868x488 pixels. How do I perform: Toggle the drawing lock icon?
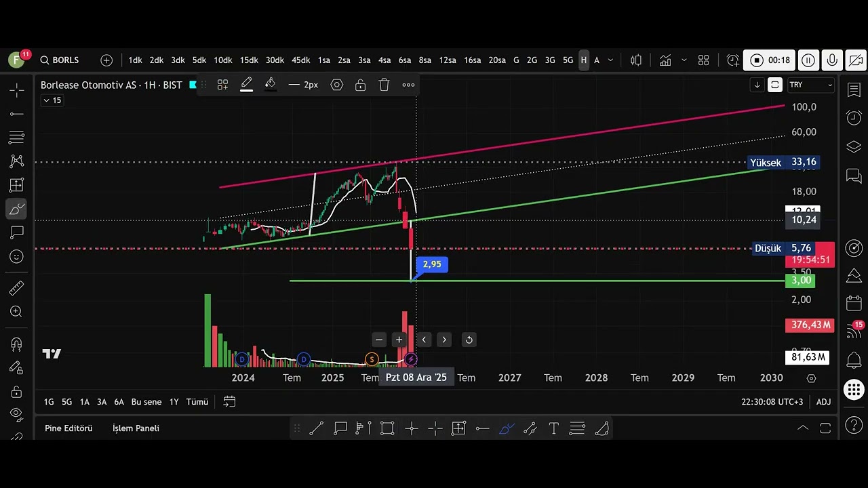coord(361,85)
